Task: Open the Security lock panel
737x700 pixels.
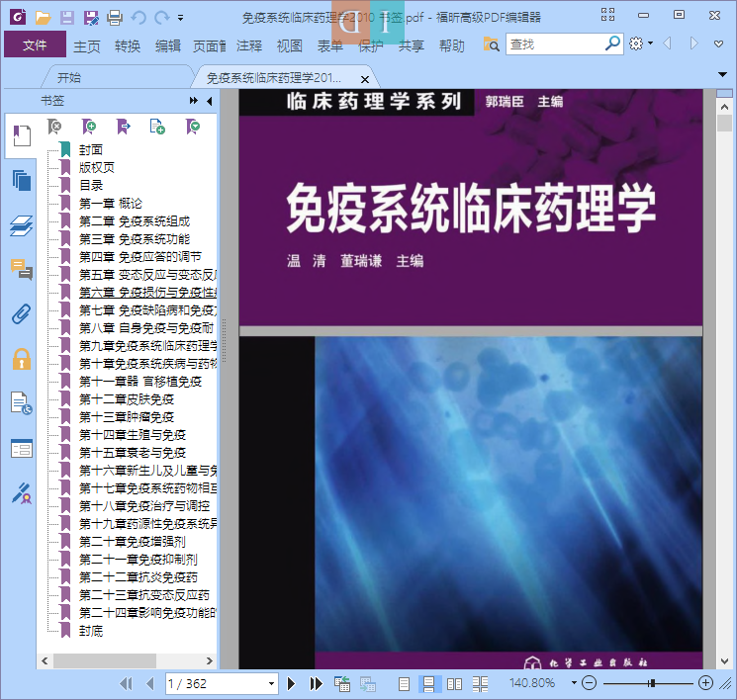Action: tap(22, 359)
